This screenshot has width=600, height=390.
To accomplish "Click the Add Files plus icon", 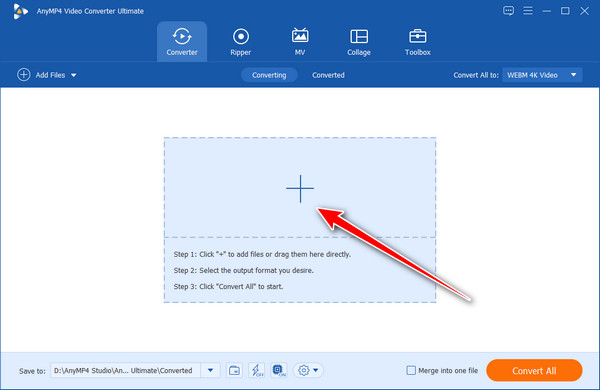I will pyautogui.click(x=24, y=75).
